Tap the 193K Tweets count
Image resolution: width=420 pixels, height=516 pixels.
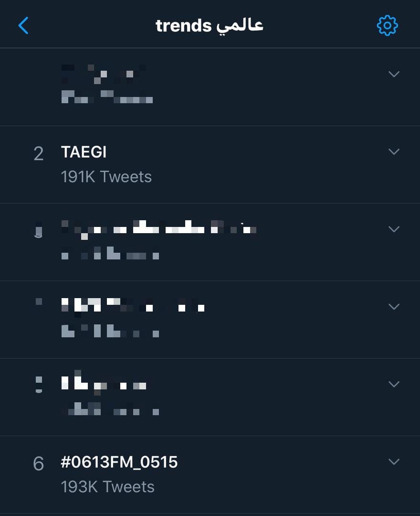pyautogui.click(x=107, y=487)
